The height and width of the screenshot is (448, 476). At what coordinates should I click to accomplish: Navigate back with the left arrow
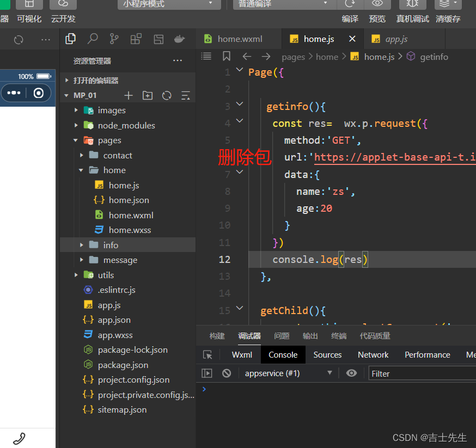tap(247, 57)
